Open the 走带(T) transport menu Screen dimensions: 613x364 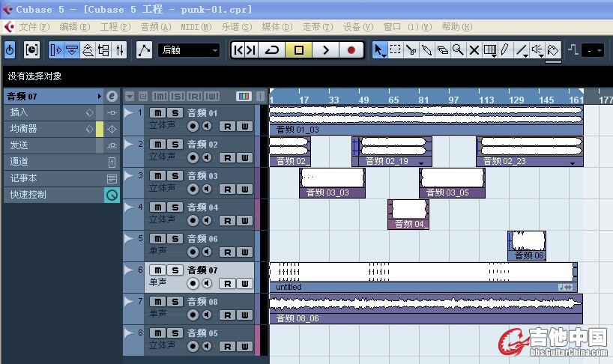(x=318, y=26)
